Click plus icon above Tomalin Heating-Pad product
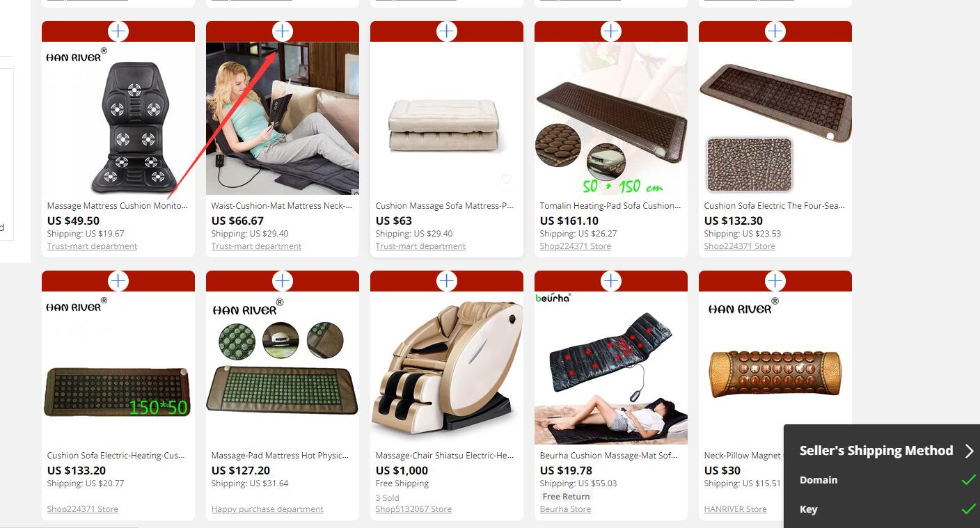This screenshot has width=980, height=528. [x=611, y=31]
